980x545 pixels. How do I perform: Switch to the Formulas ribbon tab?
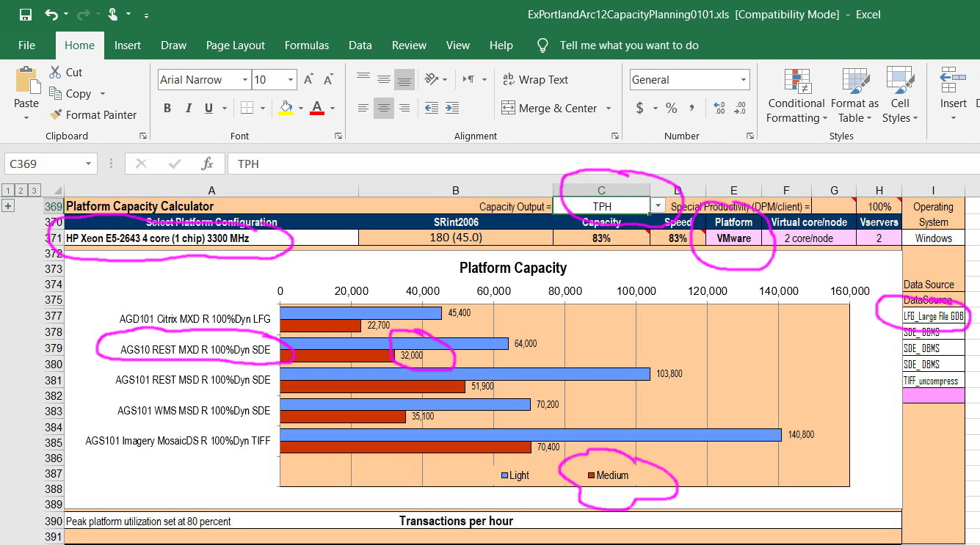307,45
